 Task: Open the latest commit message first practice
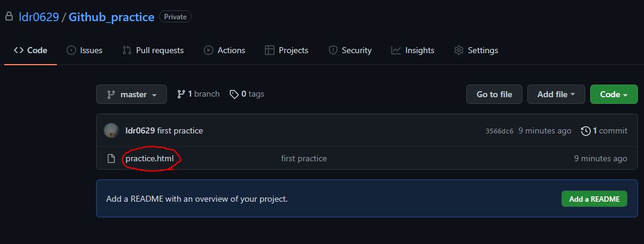180,131
